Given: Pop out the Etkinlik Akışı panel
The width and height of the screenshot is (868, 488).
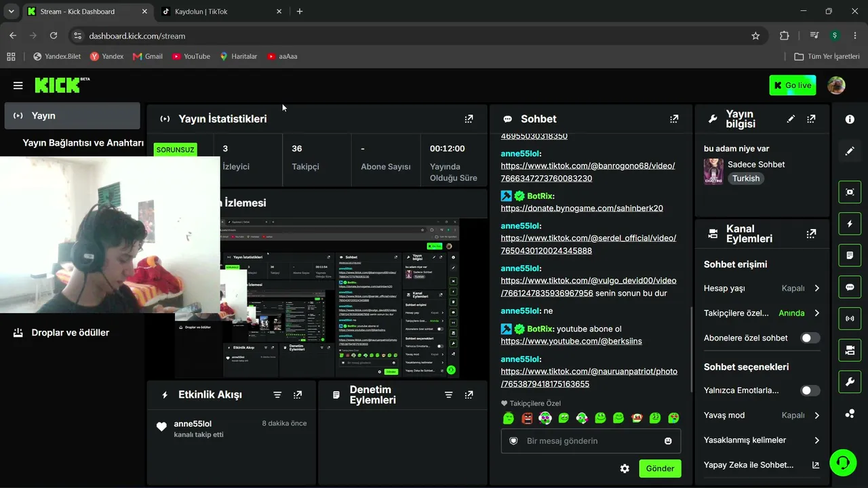Looking at the screenshot, I should pos(298,394).
